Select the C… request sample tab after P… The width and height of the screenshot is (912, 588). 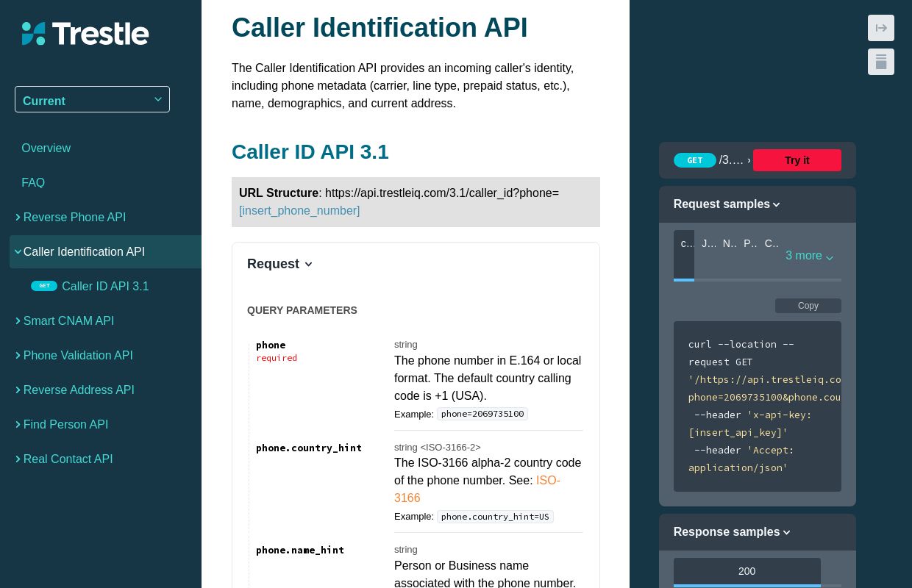click(772, 243)
